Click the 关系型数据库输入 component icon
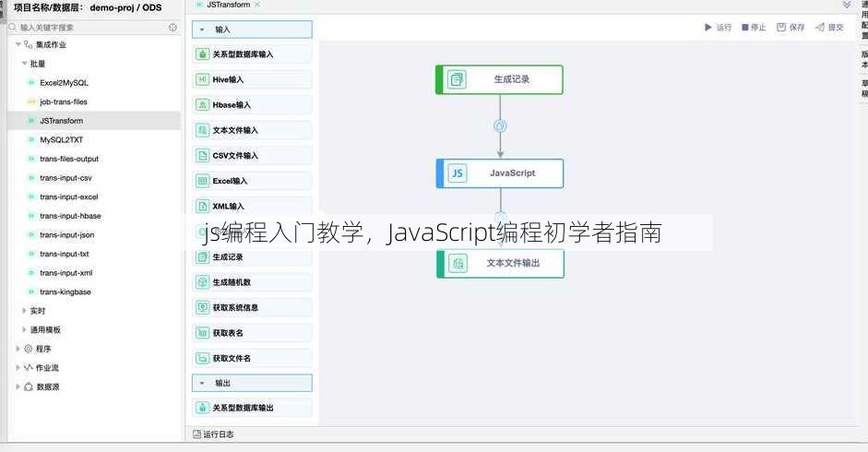 [x=203, y=54]
